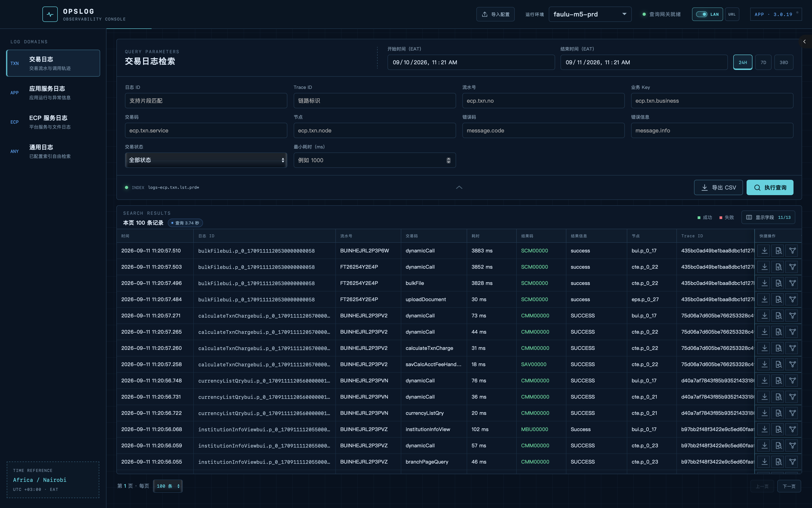
Task: Click the 流水号 ecp.txn.no field
Action: pos(543,101)
